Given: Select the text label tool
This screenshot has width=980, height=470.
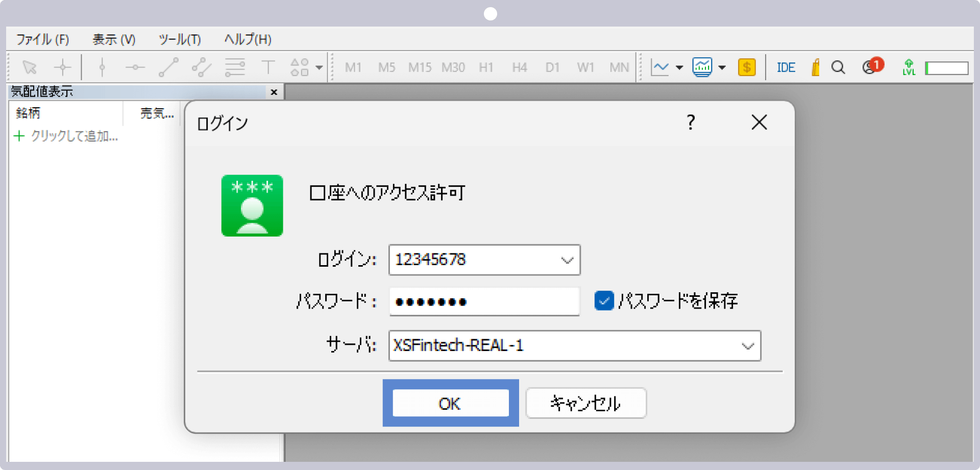Looking at the screenshot, I should coord(268,67).
